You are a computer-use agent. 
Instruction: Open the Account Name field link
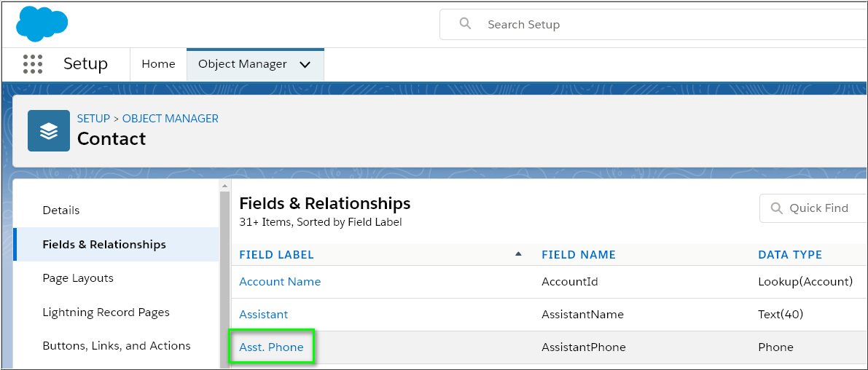point(280,282)
